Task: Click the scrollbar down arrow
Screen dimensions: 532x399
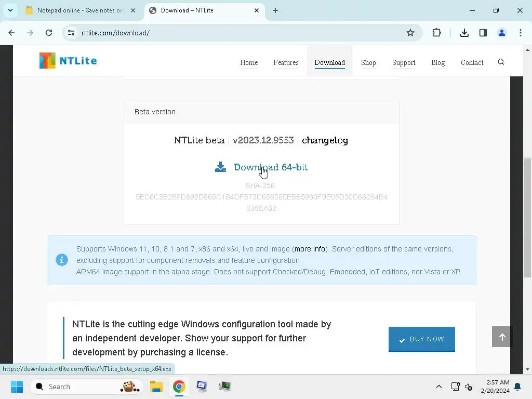Action: coord(527,369)
